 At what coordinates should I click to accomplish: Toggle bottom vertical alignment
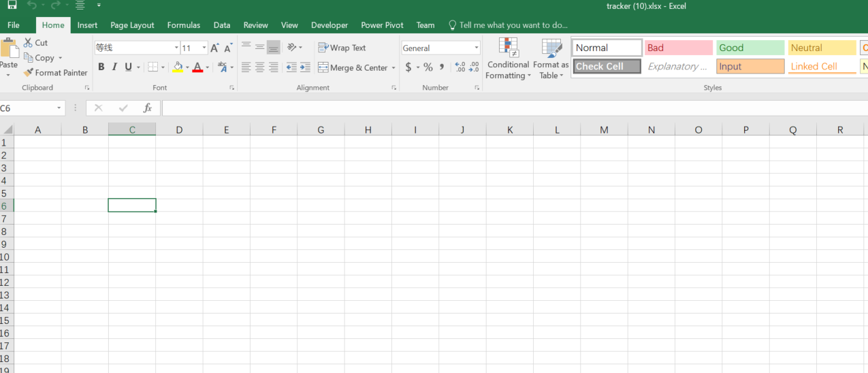(273, 48)
